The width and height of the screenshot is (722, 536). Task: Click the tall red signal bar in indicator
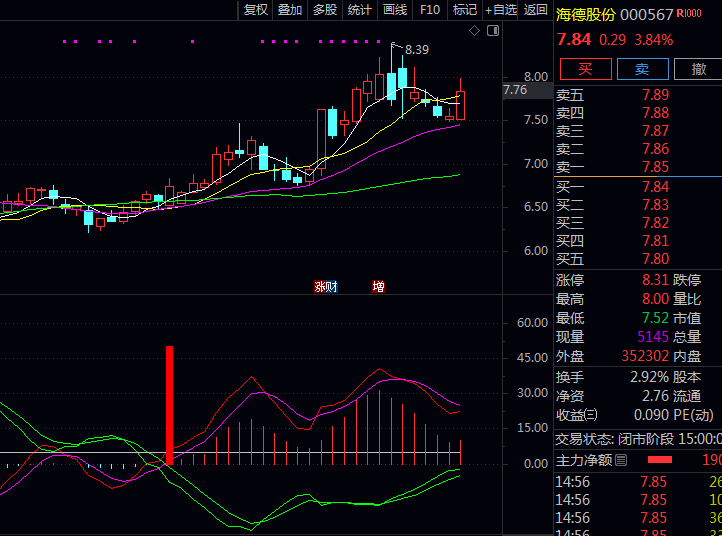coord(169,405)
